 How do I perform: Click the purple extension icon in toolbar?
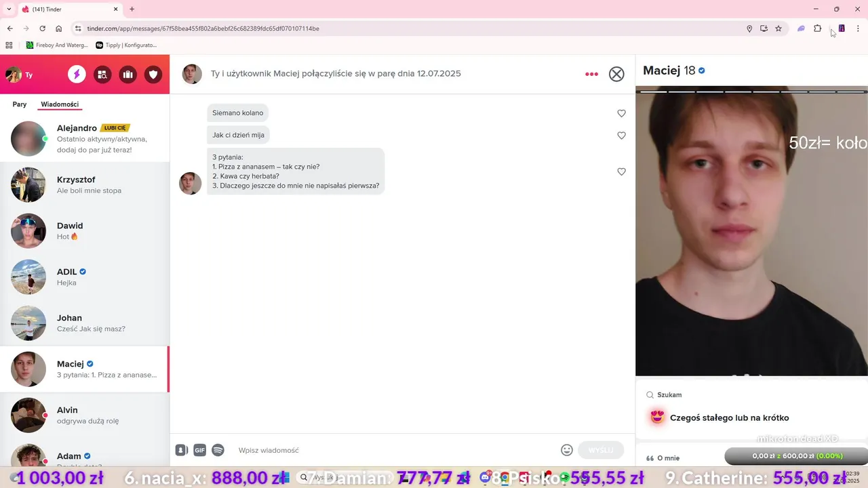801,28
